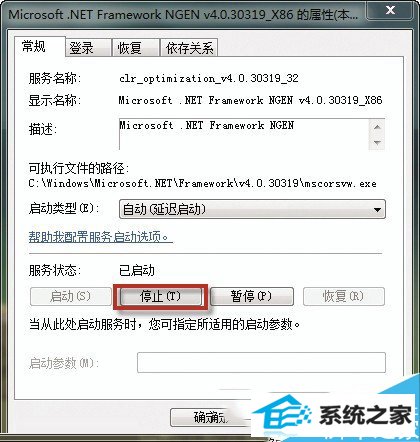This screenshot has width=420, height=442.
Task: Open 帮助我配置服务启动选项 help link
Action: 100,237
